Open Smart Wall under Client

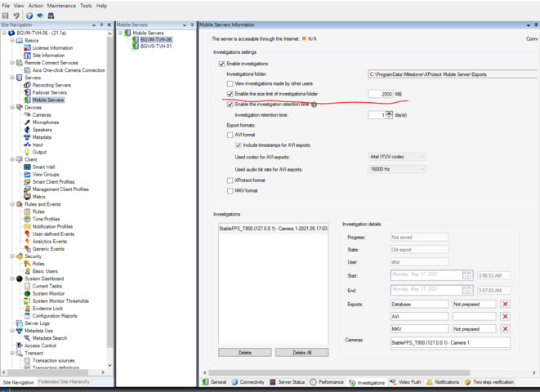(44, 167)
